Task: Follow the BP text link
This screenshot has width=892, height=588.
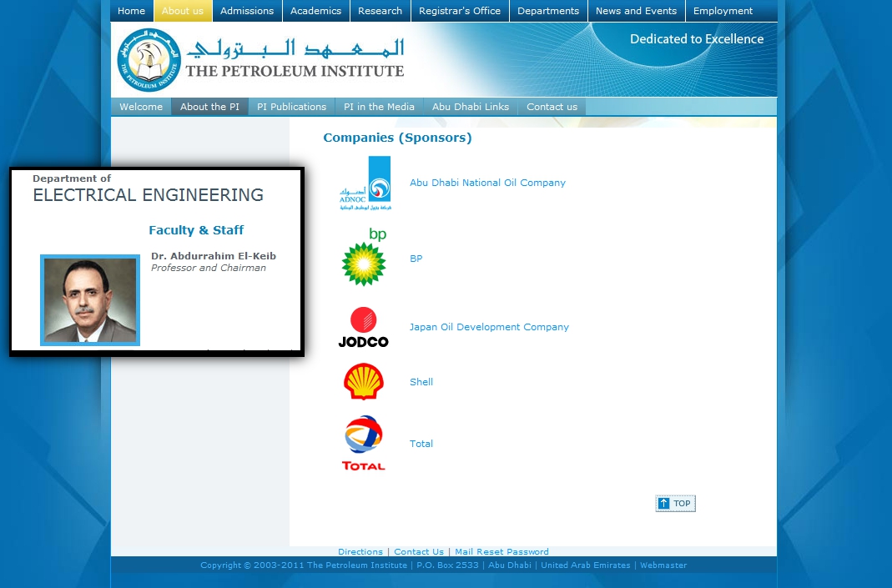Action: (416, 259)
